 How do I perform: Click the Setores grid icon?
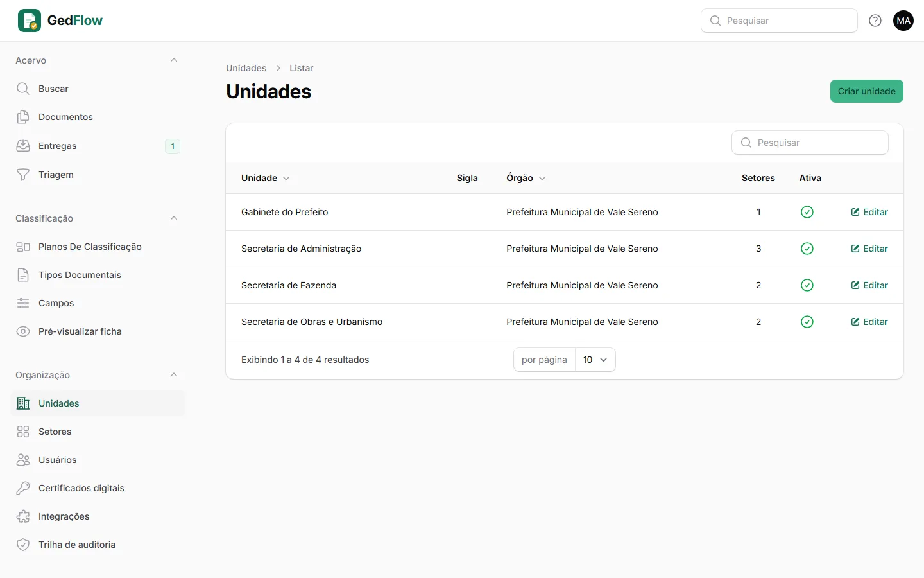(x=23, y=432)
